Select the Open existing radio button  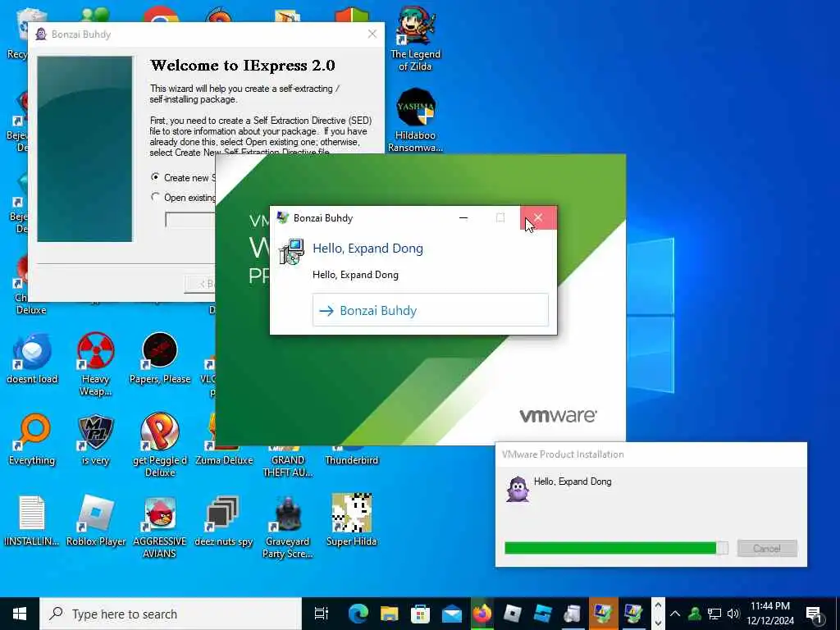coord(155,197)
